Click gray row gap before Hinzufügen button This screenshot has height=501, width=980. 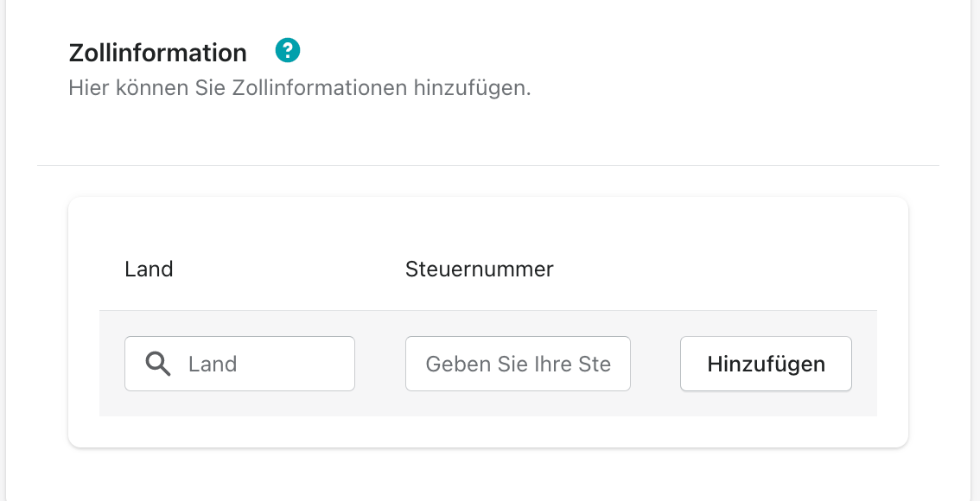click(655, 364)
